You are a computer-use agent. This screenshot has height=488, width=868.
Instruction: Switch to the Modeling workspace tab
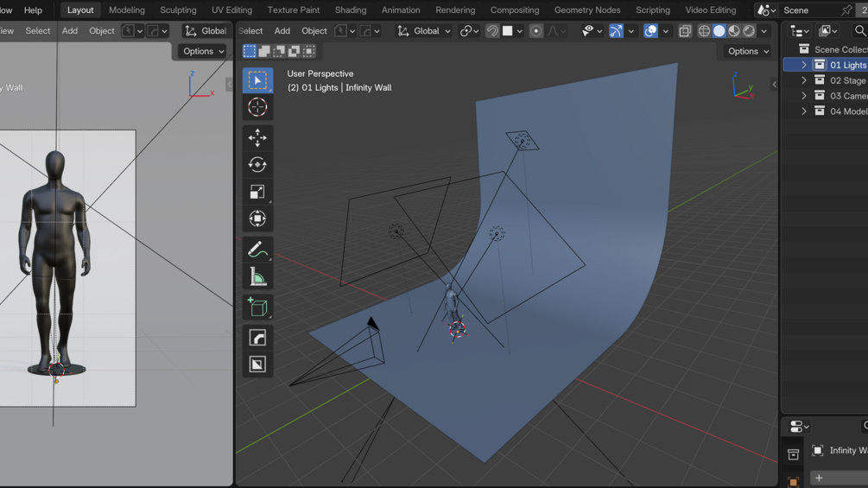[x=127, y=10]
